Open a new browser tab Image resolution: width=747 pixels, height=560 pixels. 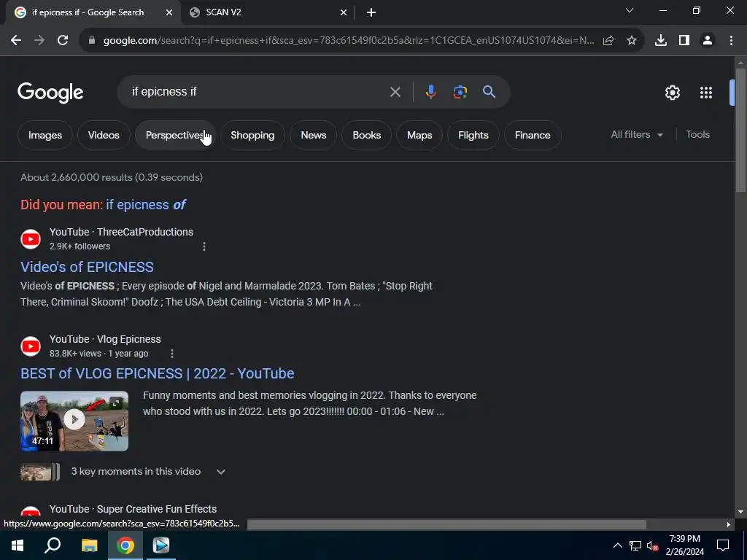[371, 13]
